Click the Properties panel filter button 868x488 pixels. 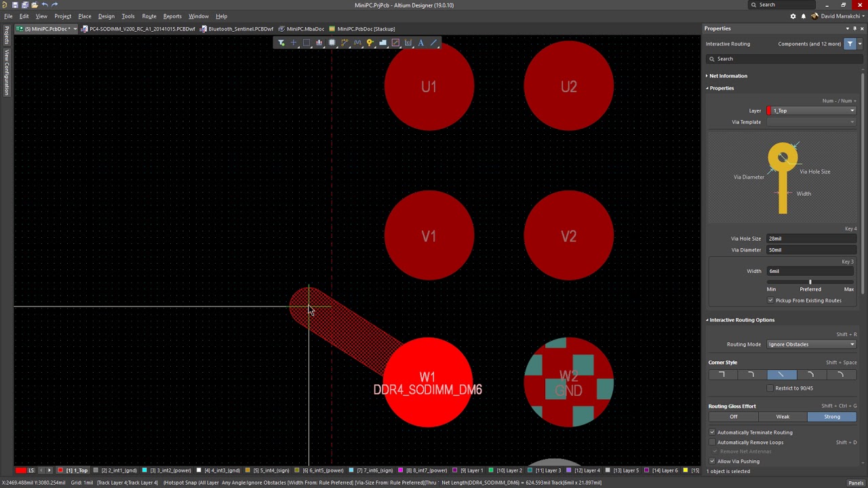click(x=850, y=44)
